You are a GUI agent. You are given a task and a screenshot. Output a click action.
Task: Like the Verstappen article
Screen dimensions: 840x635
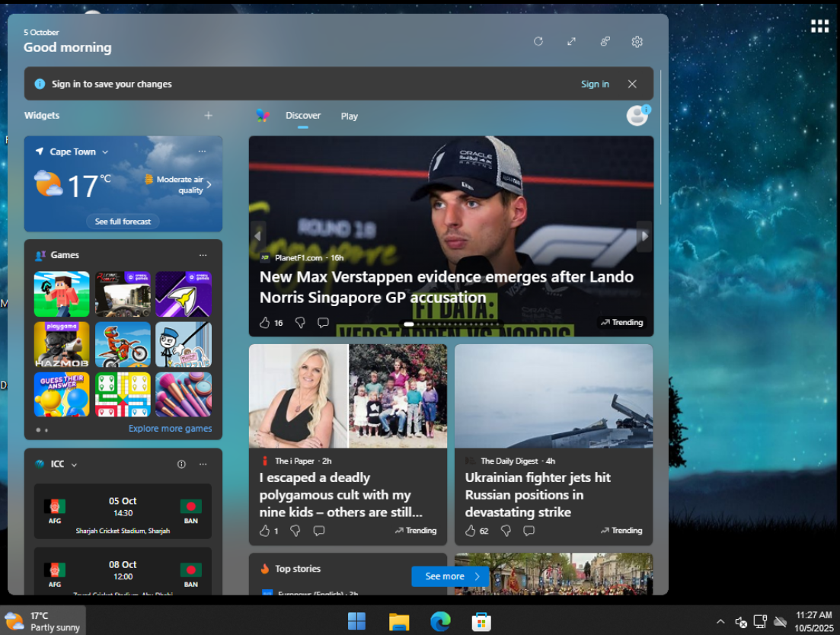(x=264, y=322)
